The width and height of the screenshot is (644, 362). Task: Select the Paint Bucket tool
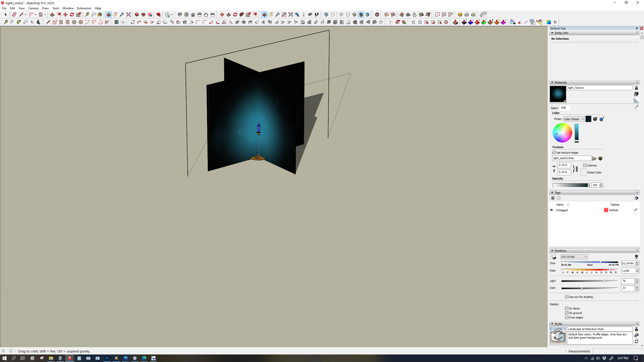click(100, 15)
